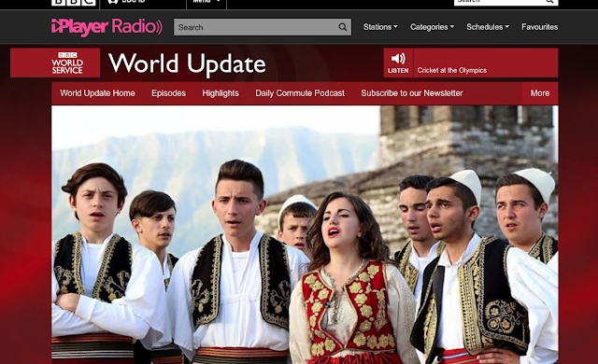This screenshot has height=364, width=598.
Task: Open Cricket at the Olympics episode
Action: click(452, 70)
